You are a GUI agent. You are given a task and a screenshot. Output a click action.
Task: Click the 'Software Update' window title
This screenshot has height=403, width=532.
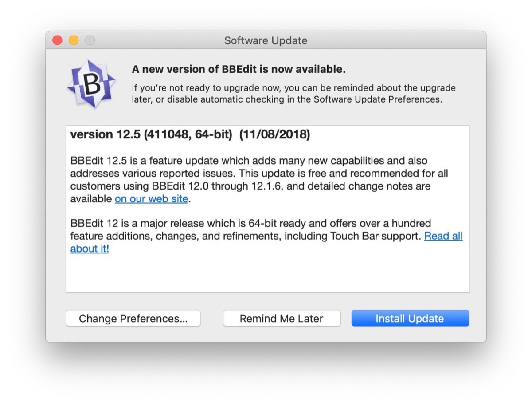pyautogui.click(x=266, y=41)
